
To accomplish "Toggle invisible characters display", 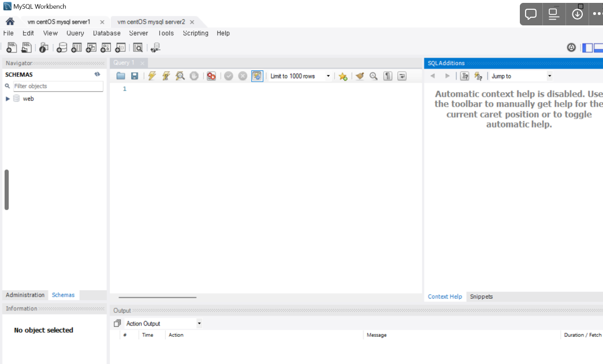I will 388,76.
